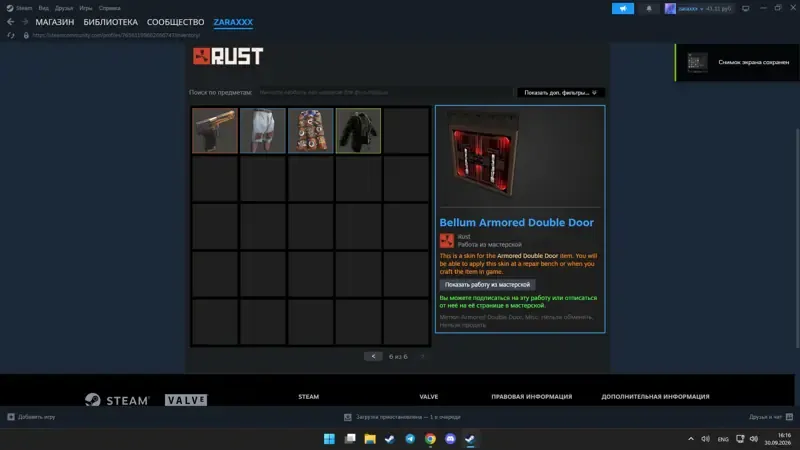Click Добавить игру plus button
Screen dimensions: 800x450
click(31, 417)
